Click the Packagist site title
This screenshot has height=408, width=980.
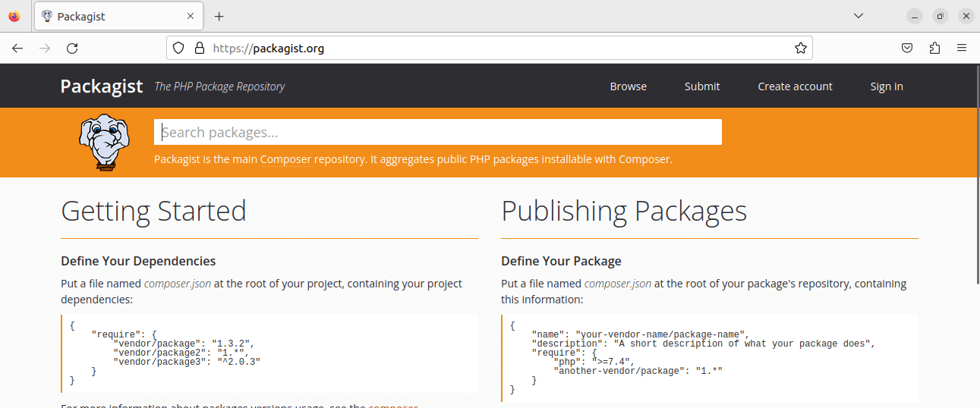click(x=102, y=86)
